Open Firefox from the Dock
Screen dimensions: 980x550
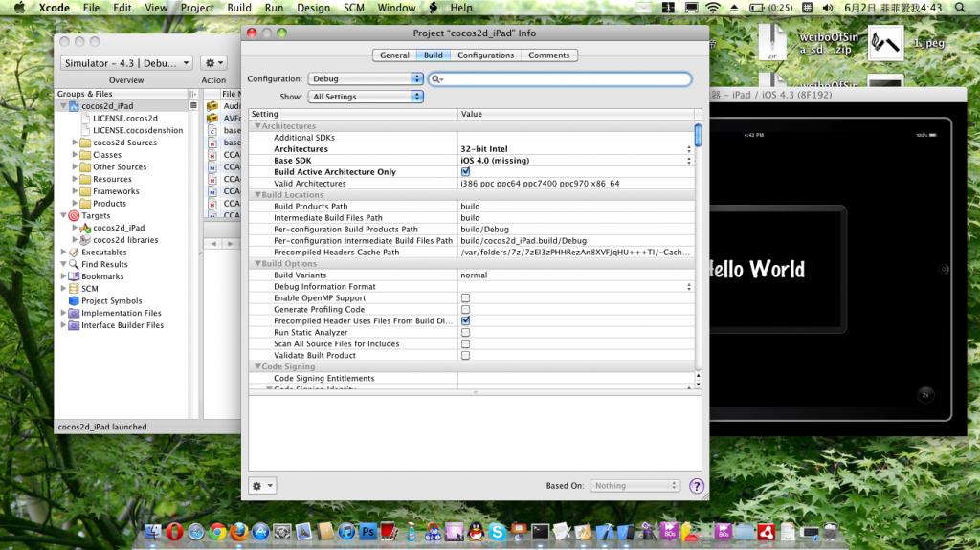[x=238, y=532]
